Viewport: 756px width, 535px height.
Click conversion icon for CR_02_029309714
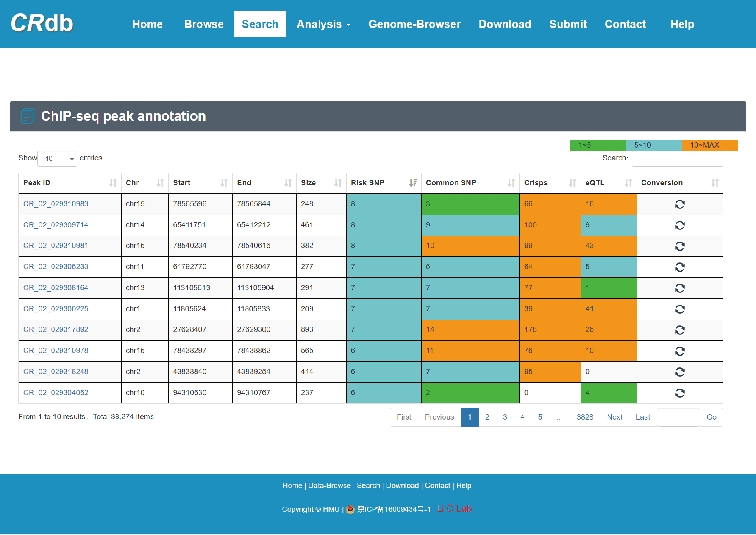[680, 225]
